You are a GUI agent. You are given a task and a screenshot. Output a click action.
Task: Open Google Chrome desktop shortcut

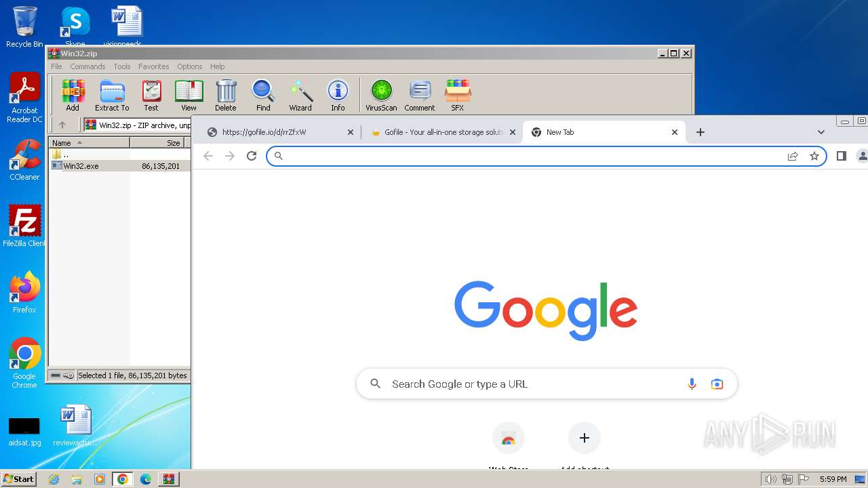click(x=24, y=363)
